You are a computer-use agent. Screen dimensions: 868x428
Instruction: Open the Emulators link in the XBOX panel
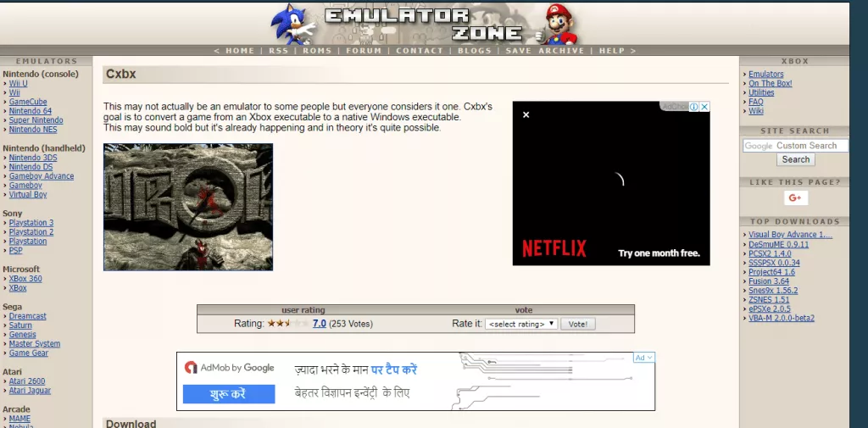[766, 75]
